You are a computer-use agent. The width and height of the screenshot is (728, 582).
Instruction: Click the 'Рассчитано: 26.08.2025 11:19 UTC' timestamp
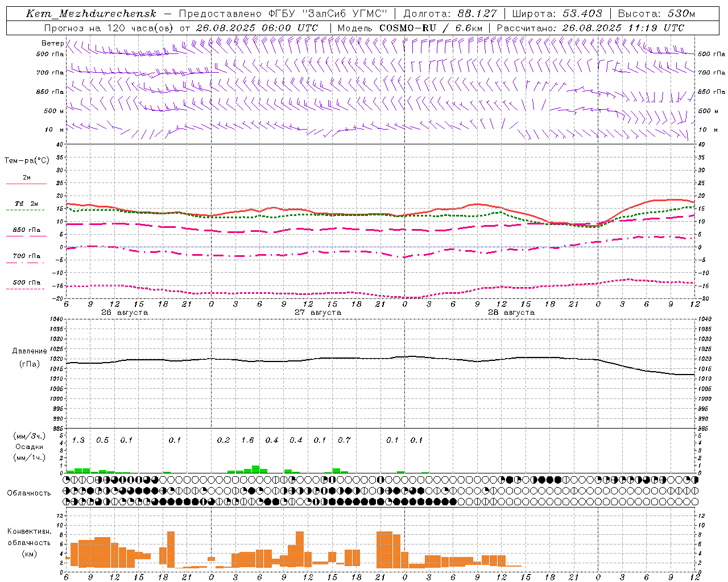(x=590, y=28)
